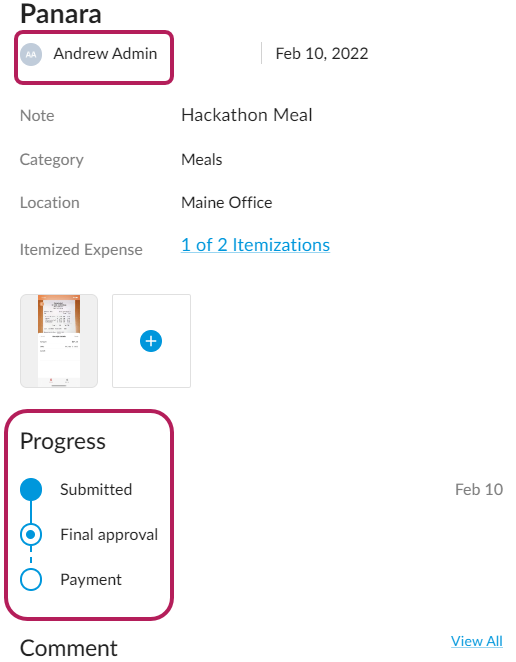Click the AA avatar icon

point(31,54)
